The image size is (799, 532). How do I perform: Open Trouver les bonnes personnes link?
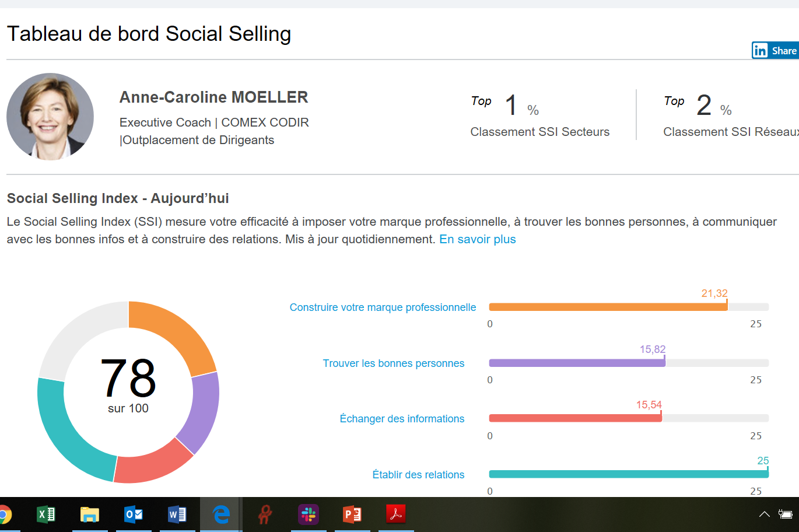coord(394,363)
